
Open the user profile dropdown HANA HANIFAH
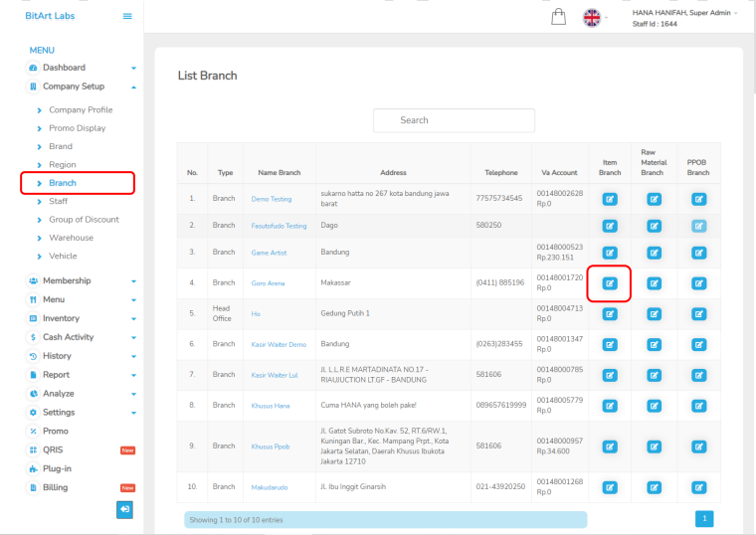pos(685,18)
